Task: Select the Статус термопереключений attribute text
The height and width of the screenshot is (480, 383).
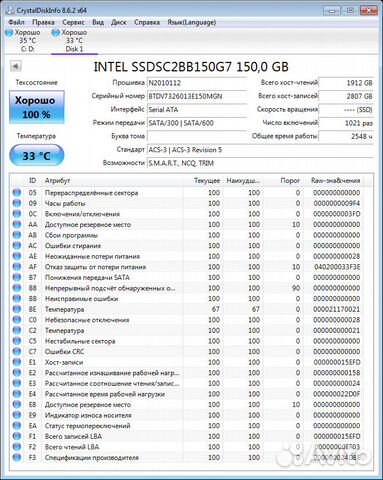Action: click(x=87, y=426)
